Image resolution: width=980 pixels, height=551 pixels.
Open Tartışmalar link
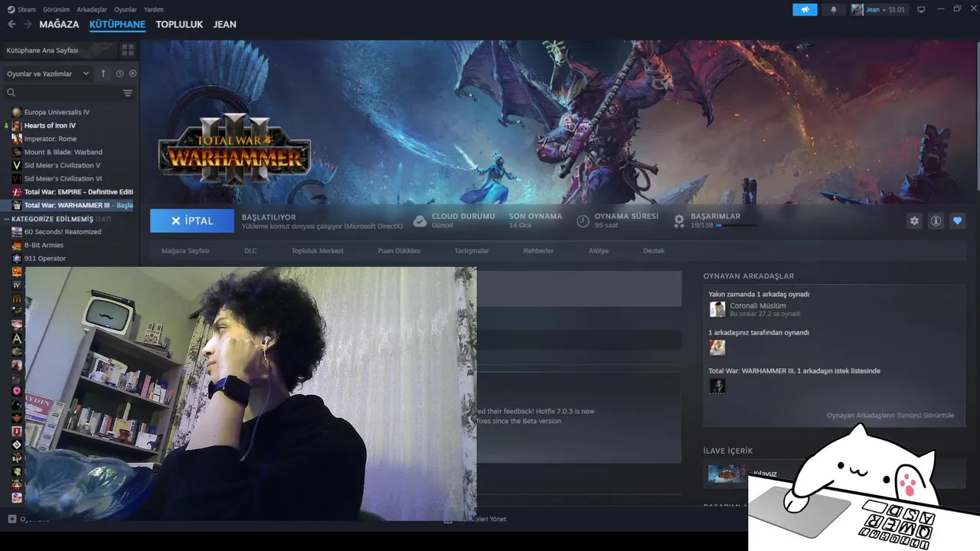(472, 250)
